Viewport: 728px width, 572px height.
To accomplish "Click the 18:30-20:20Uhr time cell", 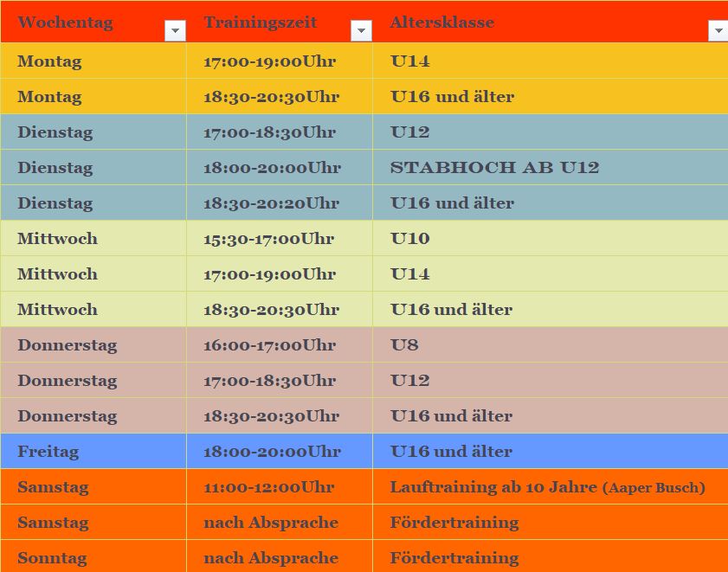I will (271, 203).
